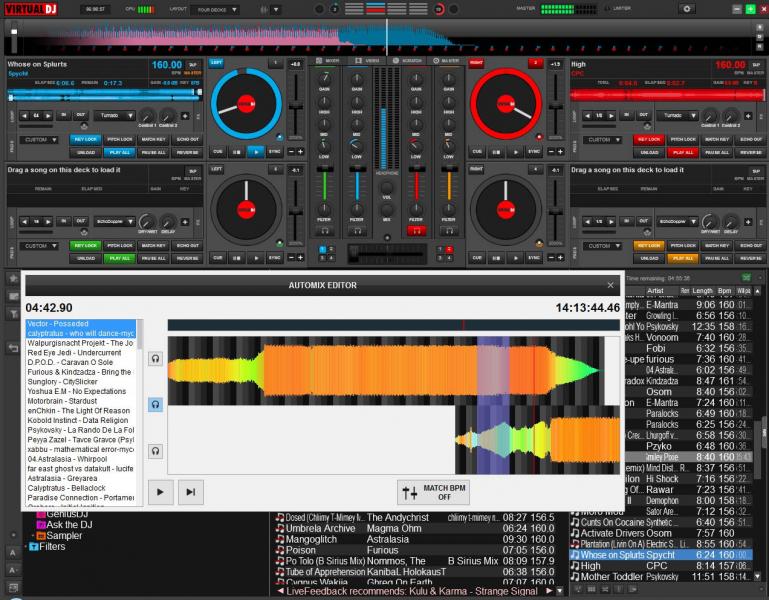Click Echo Out on deck 1
The width and height of the screenshot is (769, 600).
click(187, 139)
